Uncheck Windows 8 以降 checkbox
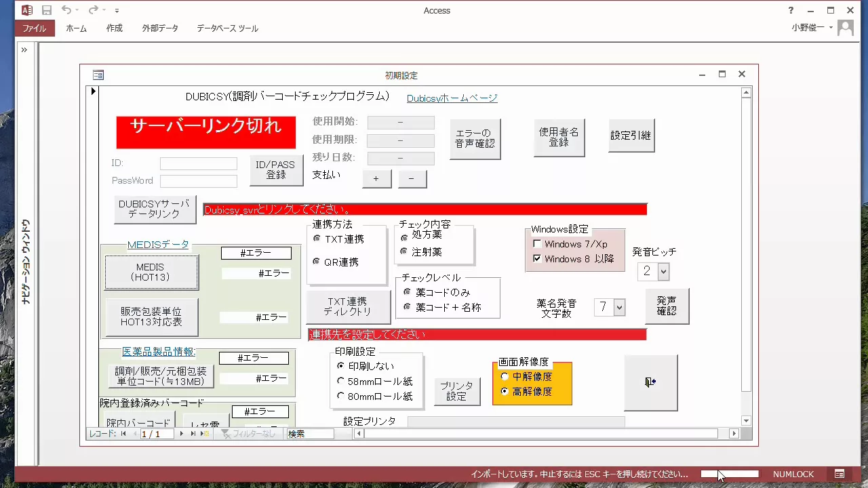This screenshot has width=868, height=488. click(537, 259)
